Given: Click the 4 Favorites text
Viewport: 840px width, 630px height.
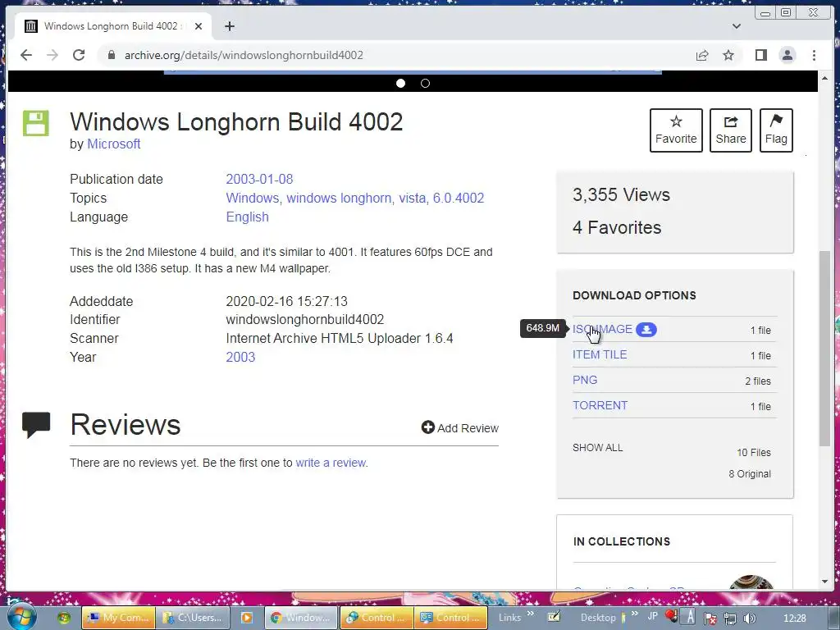Looking at the screenshot, I should [617, 228].
